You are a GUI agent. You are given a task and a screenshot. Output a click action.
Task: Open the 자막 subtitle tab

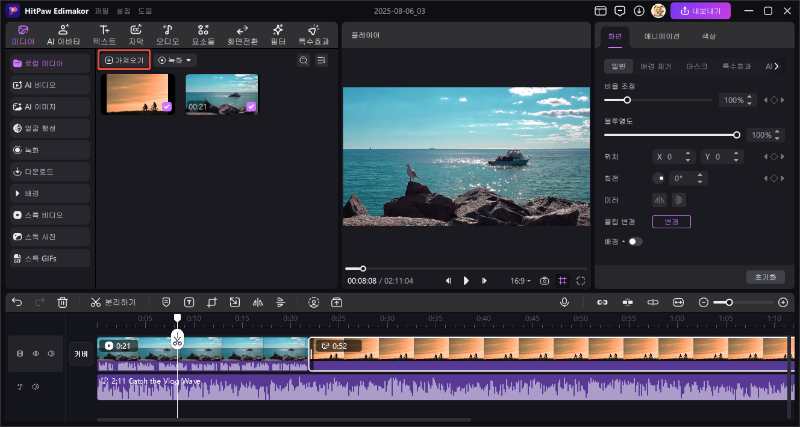(136, 35)
